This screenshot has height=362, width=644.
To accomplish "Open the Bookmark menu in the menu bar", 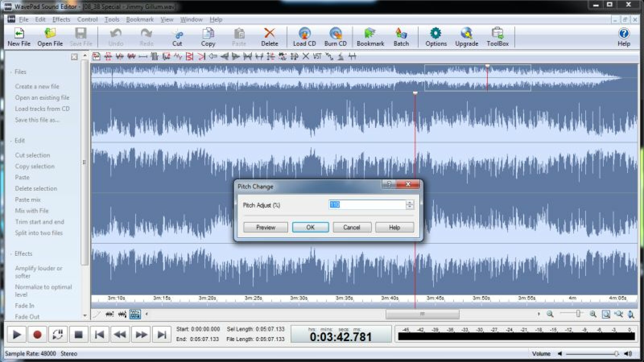I will tap(139, 19).
